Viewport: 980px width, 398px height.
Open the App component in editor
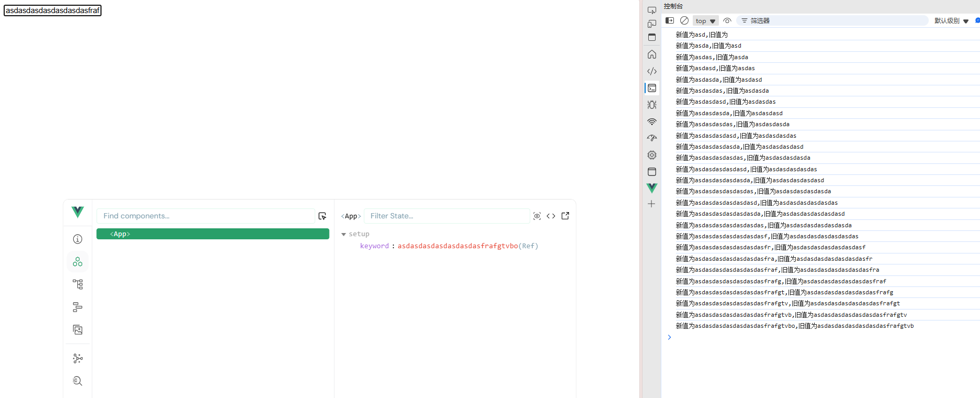pos(565,216)
